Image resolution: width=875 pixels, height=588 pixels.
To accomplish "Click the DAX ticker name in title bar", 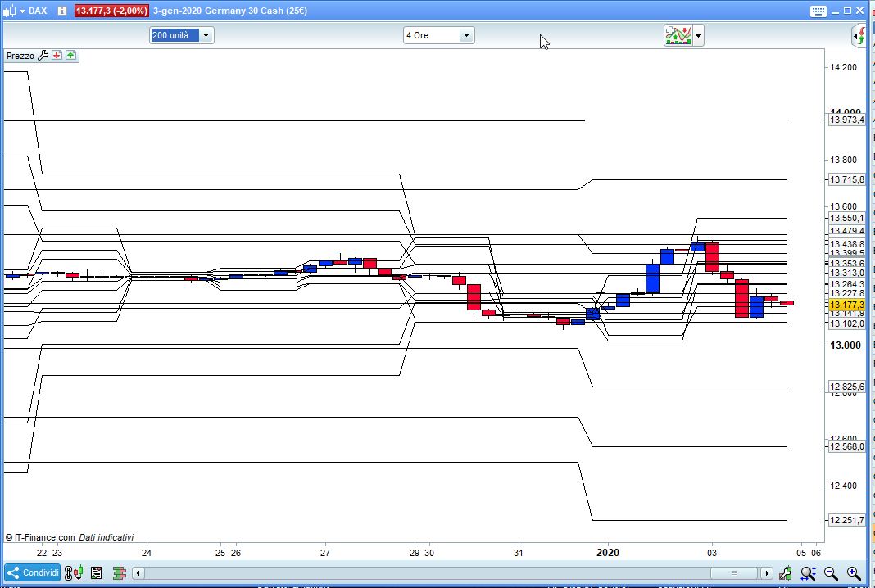I will pyautogui.click(x=38, y=11).
